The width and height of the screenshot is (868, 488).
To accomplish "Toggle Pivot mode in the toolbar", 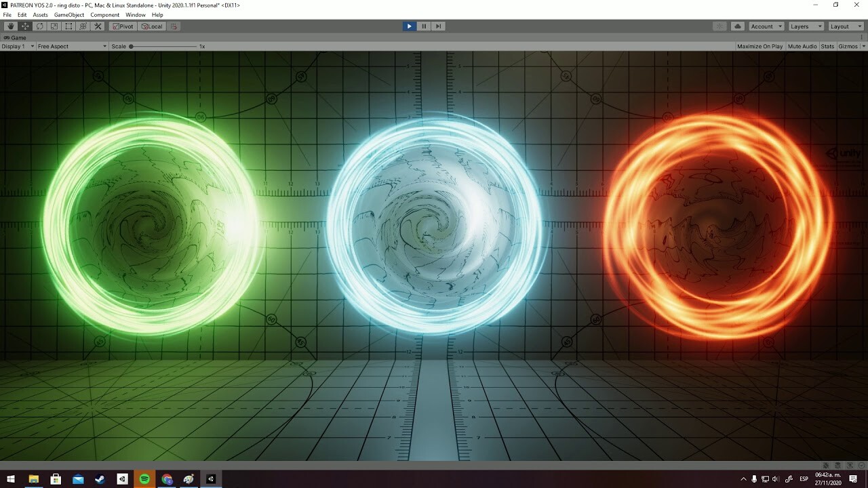I will pyautogui.click(x=122, y=26).
